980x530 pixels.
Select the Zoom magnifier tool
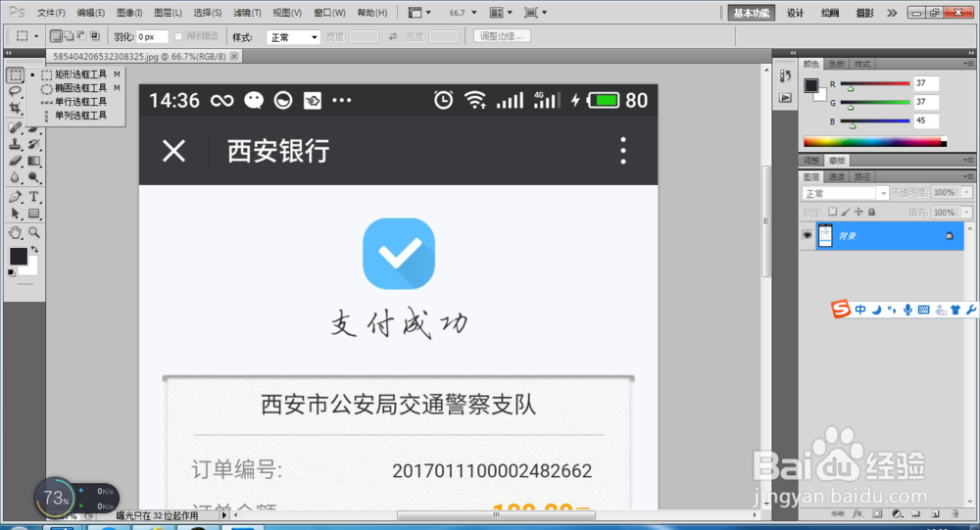(x=33, y=232)
